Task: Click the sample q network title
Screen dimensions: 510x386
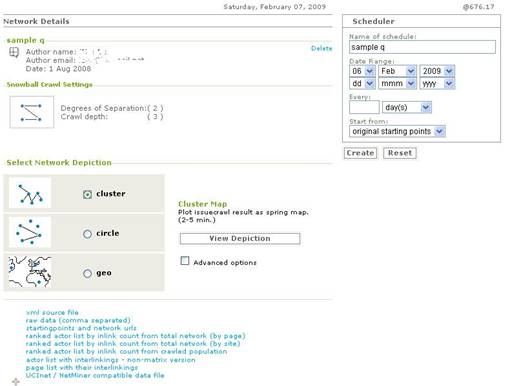Action: pos(25,40)
